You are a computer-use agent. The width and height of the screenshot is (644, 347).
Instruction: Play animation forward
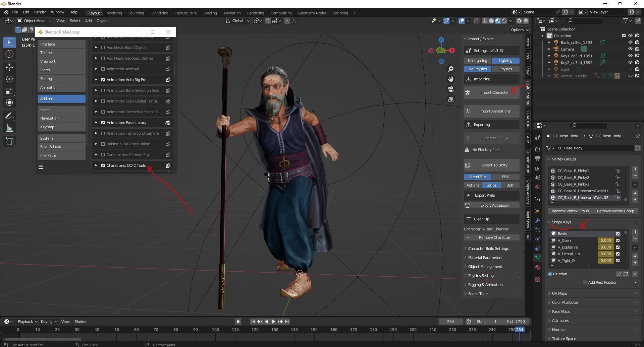tap(273, 322)
